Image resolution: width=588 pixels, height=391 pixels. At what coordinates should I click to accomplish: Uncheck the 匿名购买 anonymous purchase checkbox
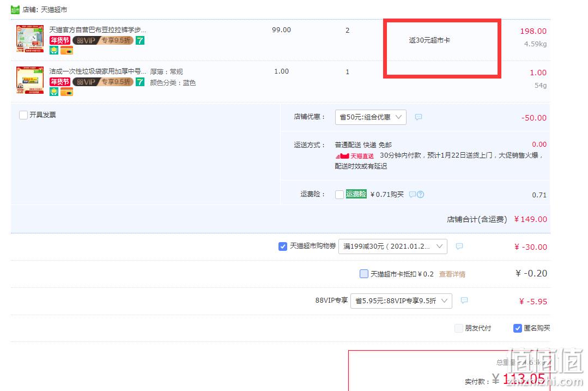pos(518,328)
